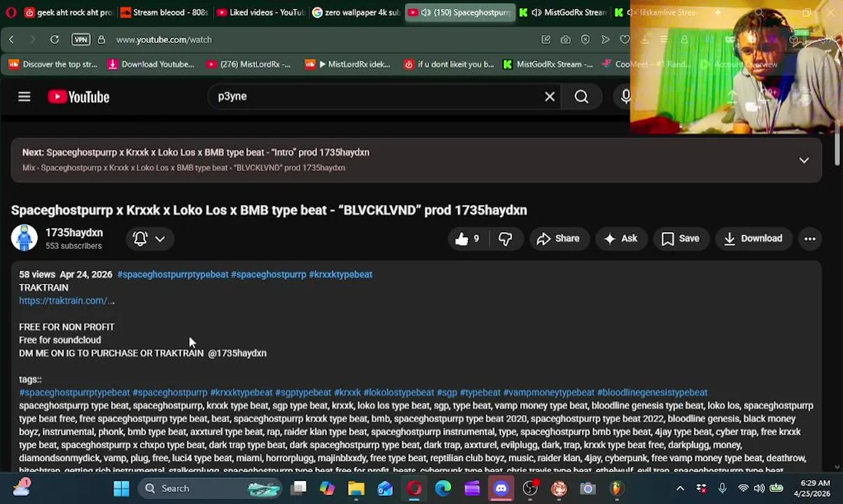Screen dimensions: 843x504
Task: Open the if u dont likeit you b... bookmark
Action: tap(449, 64)
